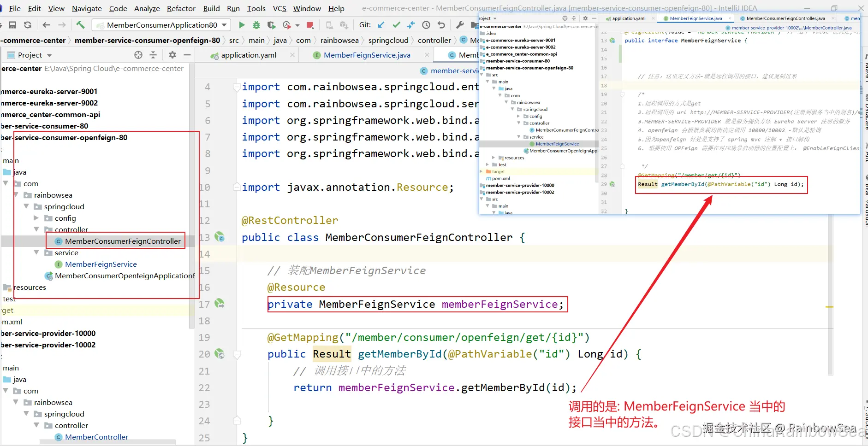Viewport: 868px width, 446px height.
Task: Expand the config folder in the main Project tree
Action: [36, 218]
